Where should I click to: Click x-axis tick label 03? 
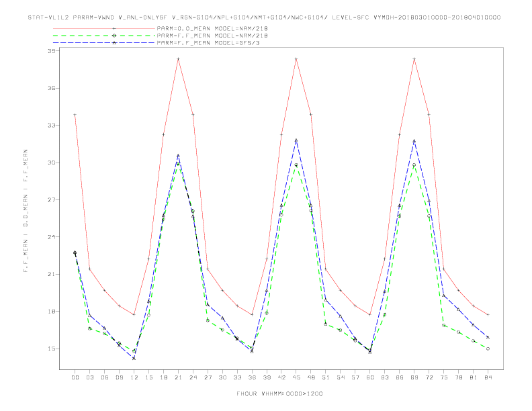90,377
